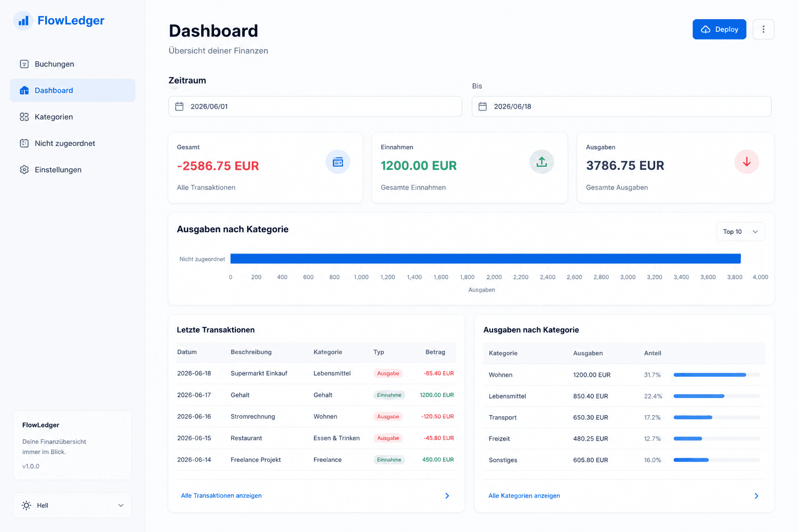Viewport: 798px width, 532px height.
Task: Open the three-dot more options menu
Action: pos(763,29)
